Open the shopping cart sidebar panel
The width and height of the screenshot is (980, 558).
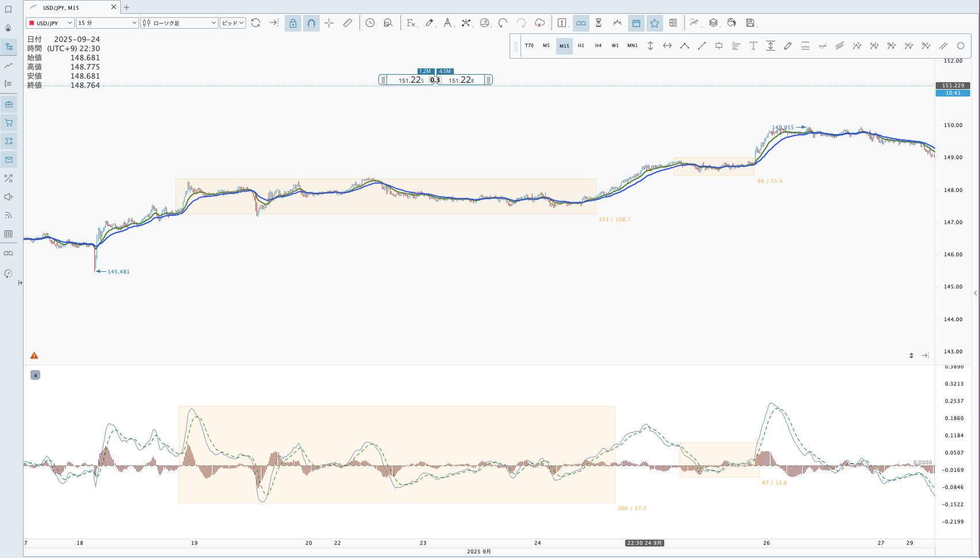pos(9,123)
